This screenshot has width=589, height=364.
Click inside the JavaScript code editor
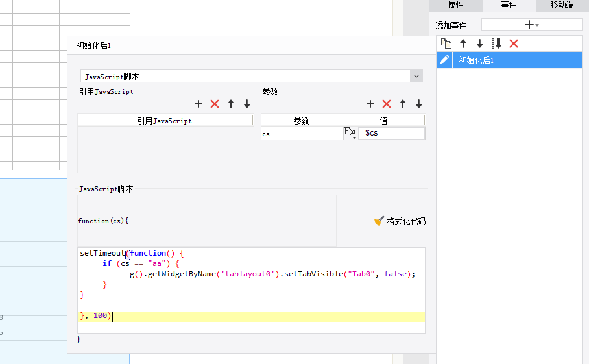(252, 290)
